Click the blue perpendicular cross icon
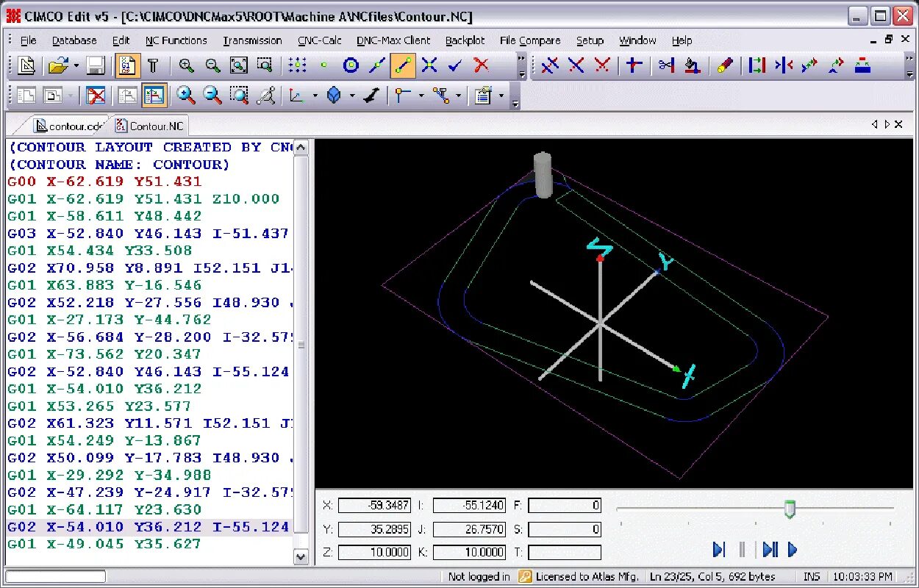The image size is (919, 588). pyautogui.click(x=634, y=65)
